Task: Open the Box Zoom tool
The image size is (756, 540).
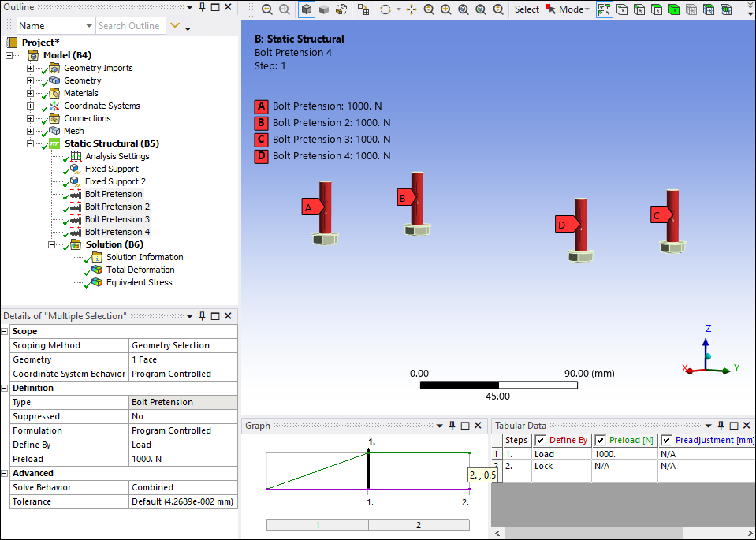Action: (x=429, y=8)
